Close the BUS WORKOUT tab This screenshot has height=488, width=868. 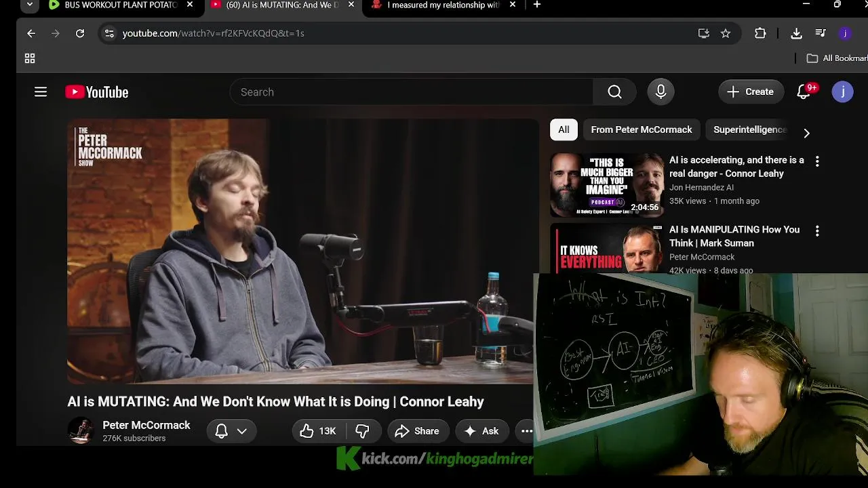(x=190, y=5)
